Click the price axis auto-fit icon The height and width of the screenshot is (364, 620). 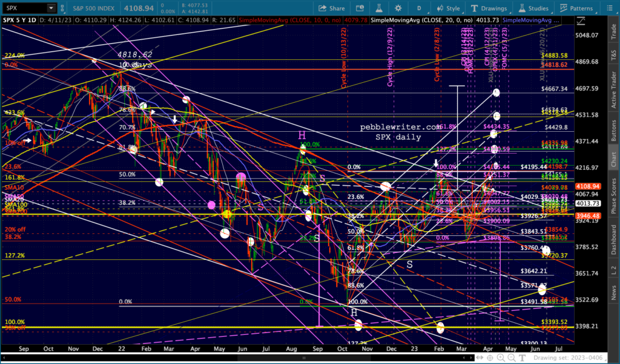(581, 21)
